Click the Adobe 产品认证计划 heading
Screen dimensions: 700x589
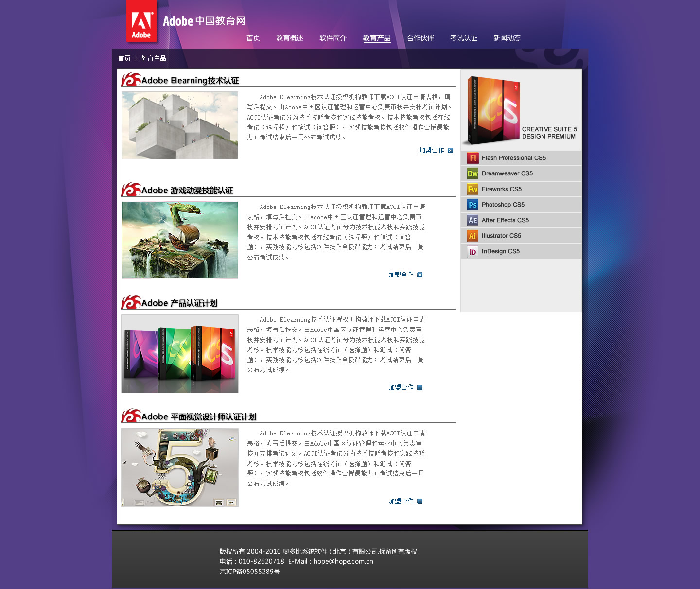pyautogui.click(x=179, y=303)
